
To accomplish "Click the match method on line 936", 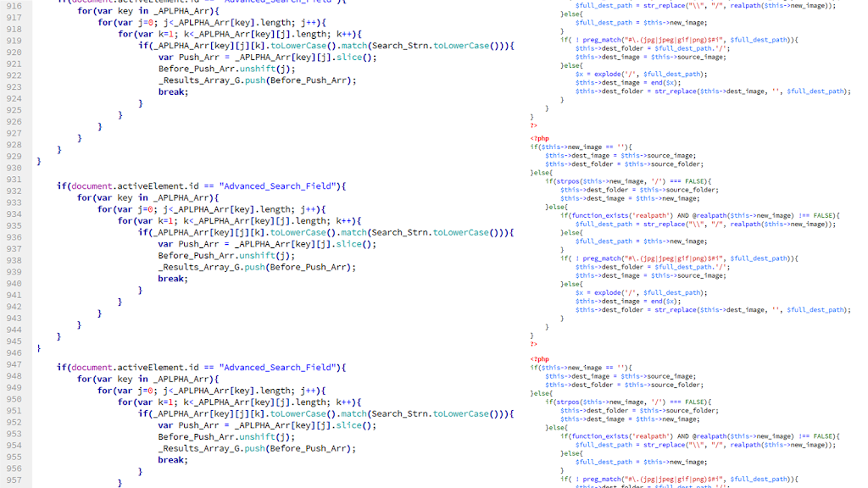I will [354, 232].
